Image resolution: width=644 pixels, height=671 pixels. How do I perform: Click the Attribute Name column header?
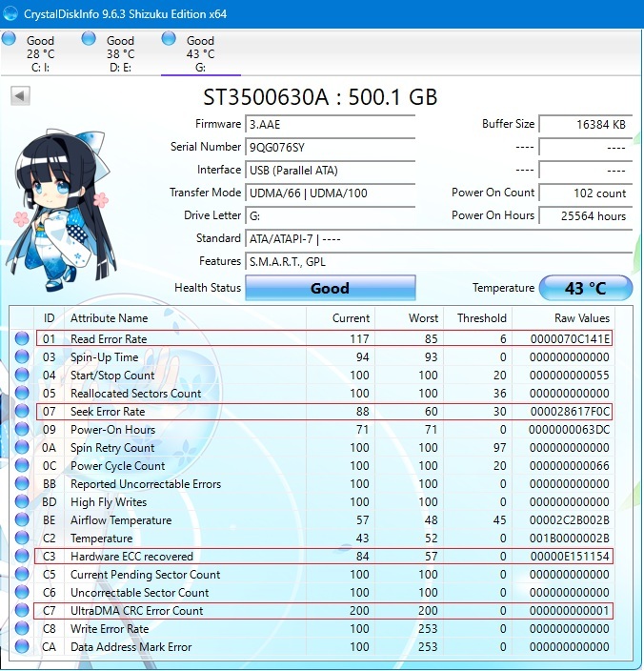click(x=185, y=318)
